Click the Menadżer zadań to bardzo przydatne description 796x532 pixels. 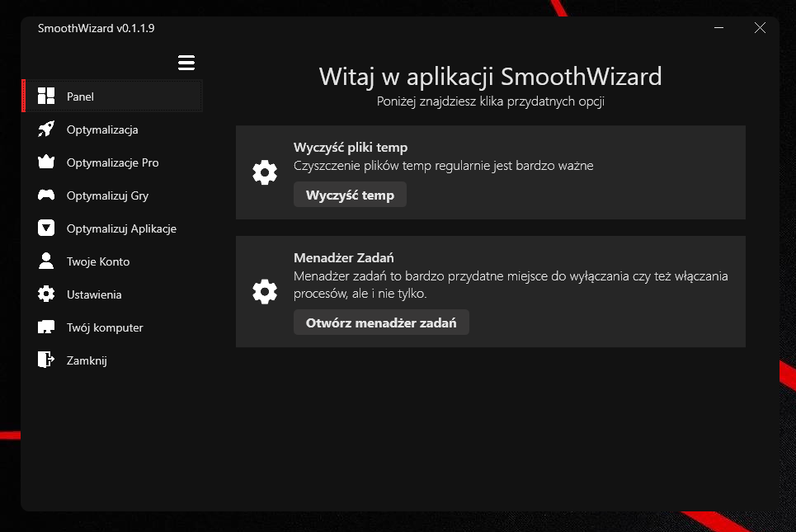click(511, 285)
